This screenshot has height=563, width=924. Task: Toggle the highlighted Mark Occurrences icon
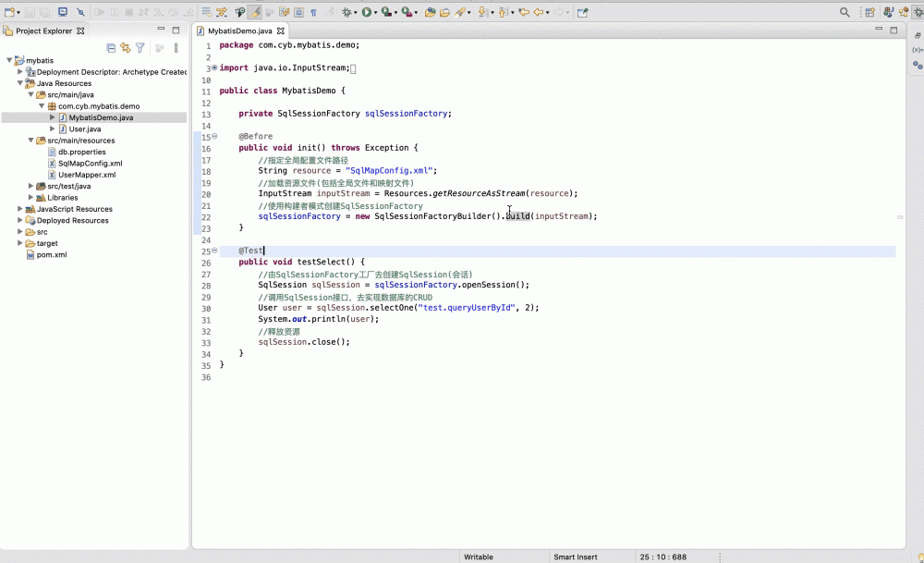coord(254,13)
